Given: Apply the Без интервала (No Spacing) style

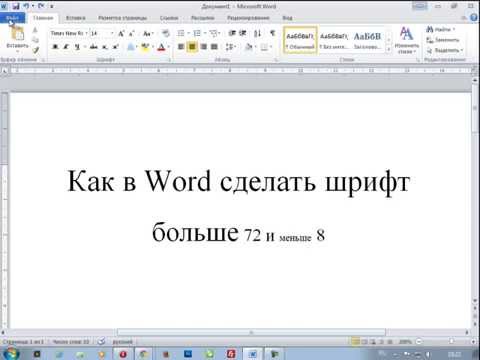Looking at the screenshot, I should click(334, 40).
